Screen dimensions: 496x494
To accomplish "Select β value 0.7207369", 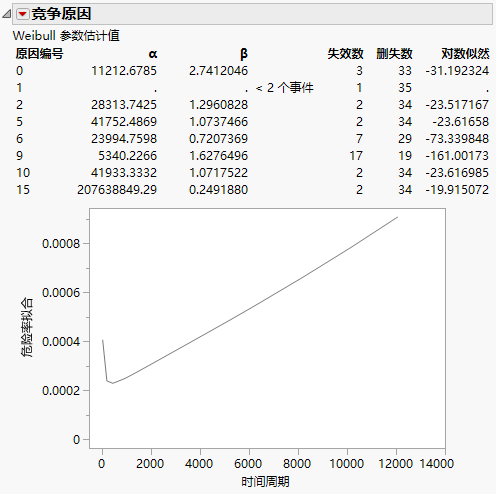I will coord(218,139).
